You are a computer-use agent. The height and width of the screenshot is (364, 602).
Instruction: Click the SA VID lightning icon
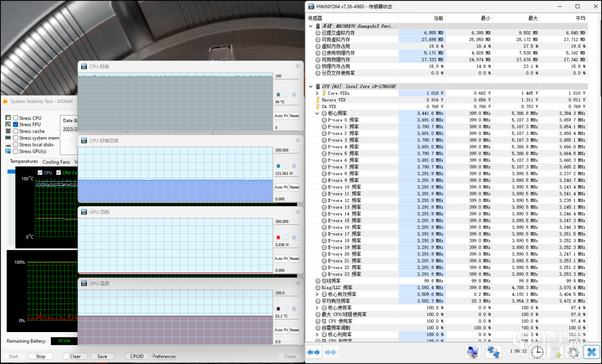(x=317, y=106)
